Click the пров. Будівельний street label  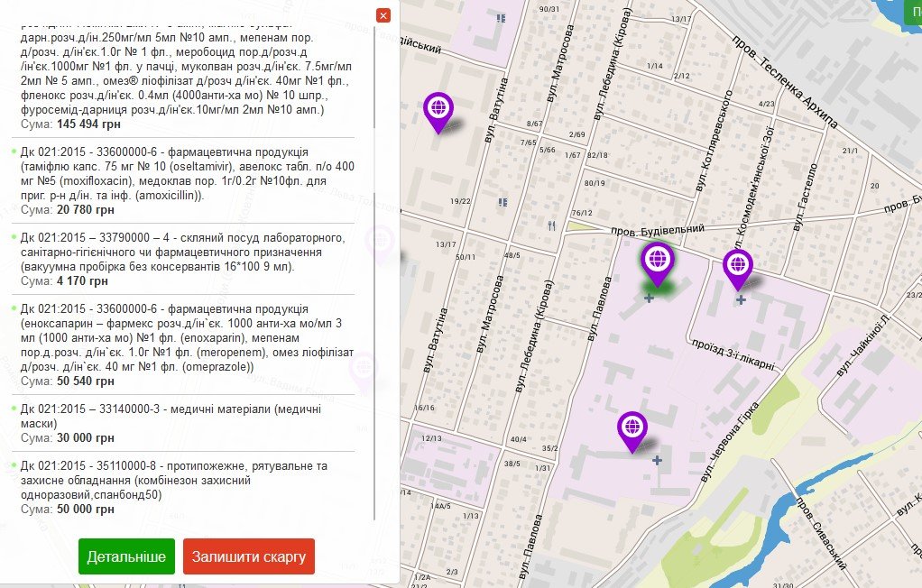pyautogui.click(x=657, y=231)
